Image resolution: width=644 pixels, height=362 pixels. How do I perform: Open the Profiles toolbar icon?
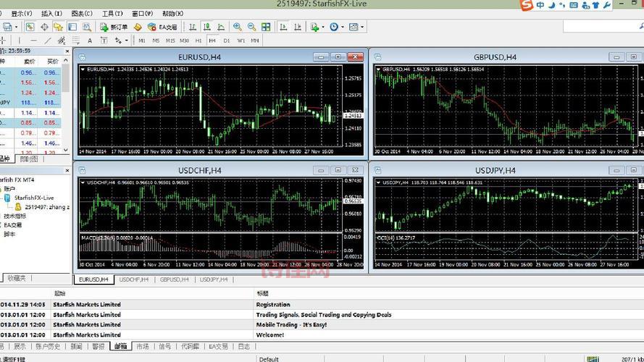(7, 27)
